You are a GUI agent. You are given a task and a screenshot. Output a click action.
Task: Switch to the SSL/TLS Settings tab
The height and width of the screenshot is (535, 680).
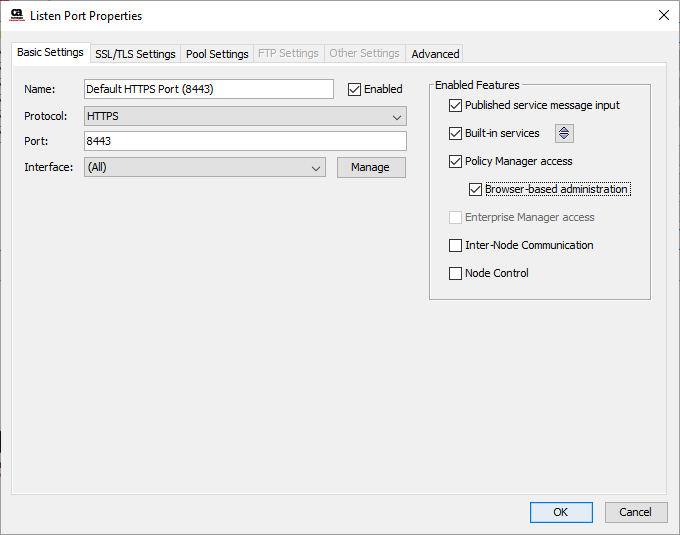tap(135, 54)
